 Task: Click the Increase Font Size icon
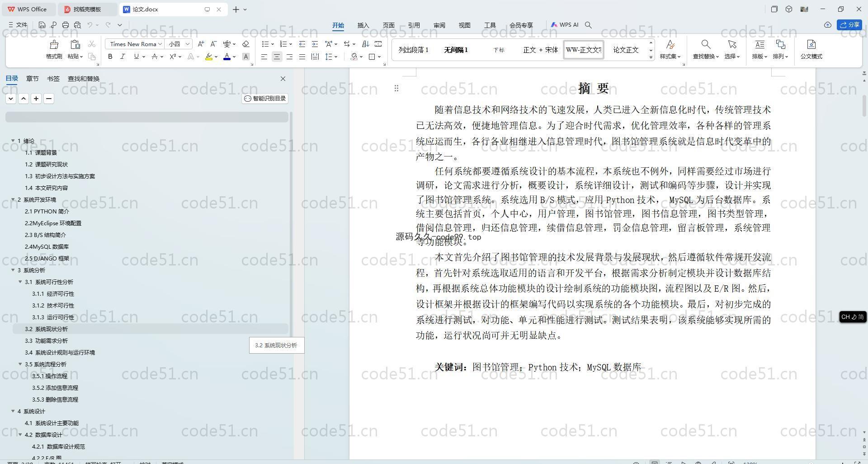pos(201,44)
